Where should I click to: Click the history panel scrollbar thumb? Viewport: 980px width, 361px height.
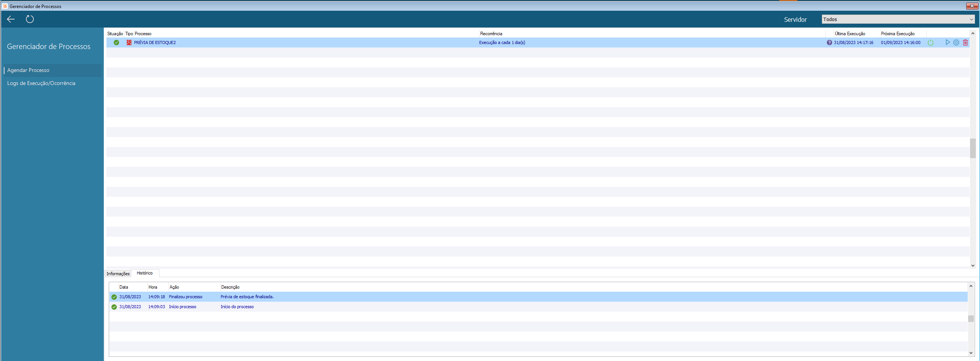coord(971,319)
